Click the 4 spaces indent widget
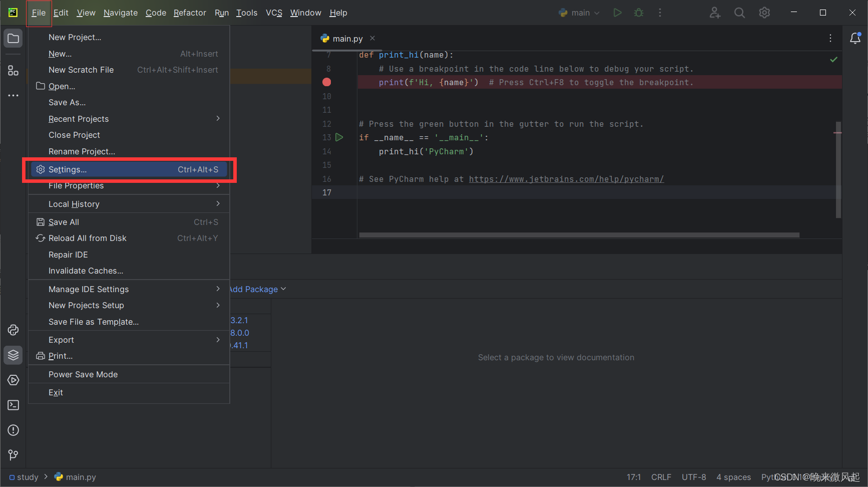Viewport: 868px width, 487px height. click(x=733, y=477)
